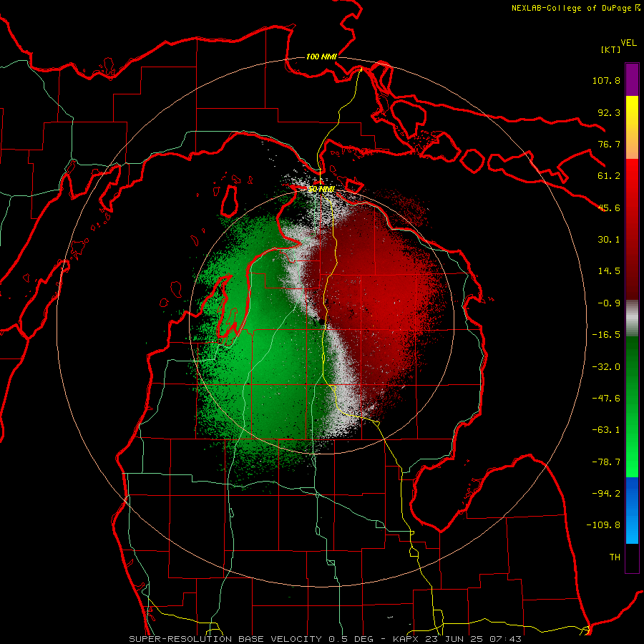
Task: Click the TH legend label
Action: coord(615,557)
